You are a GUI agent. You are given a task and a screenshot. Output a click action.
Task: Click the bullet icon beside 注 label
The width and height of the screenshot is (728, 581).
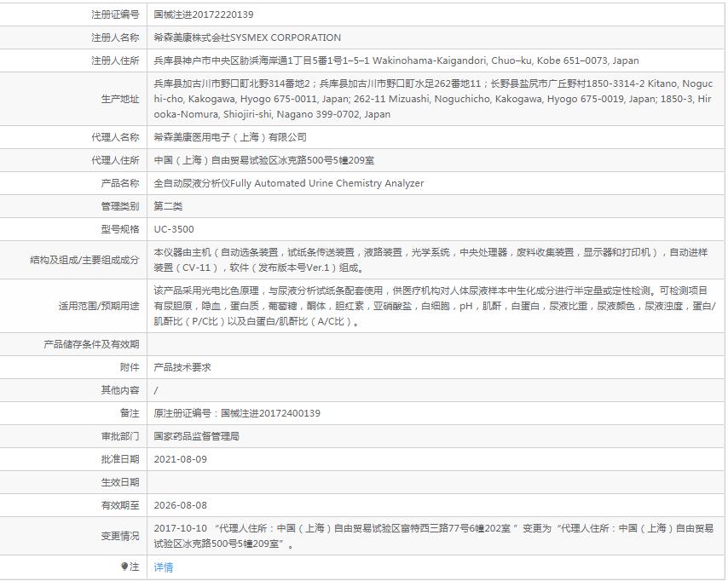coord(124,567)
